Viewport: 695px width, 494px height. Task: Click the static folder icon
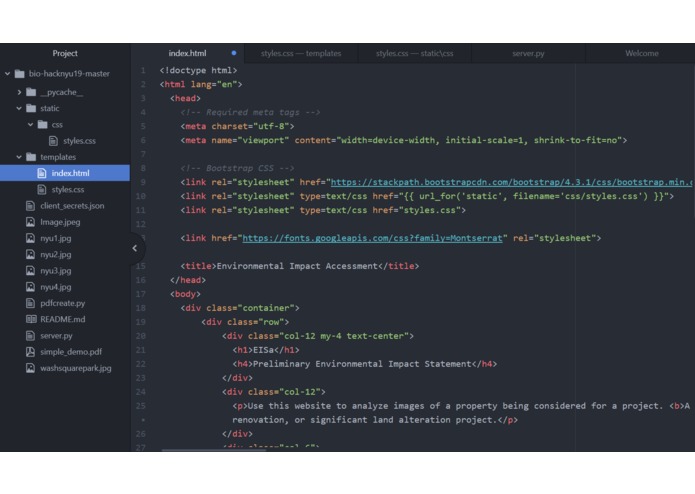tap(31, 108)
